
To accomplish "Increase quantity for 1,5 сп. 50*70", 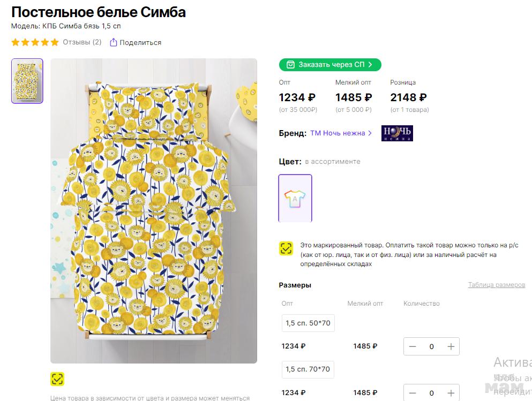I will click(x=451, y=346).
